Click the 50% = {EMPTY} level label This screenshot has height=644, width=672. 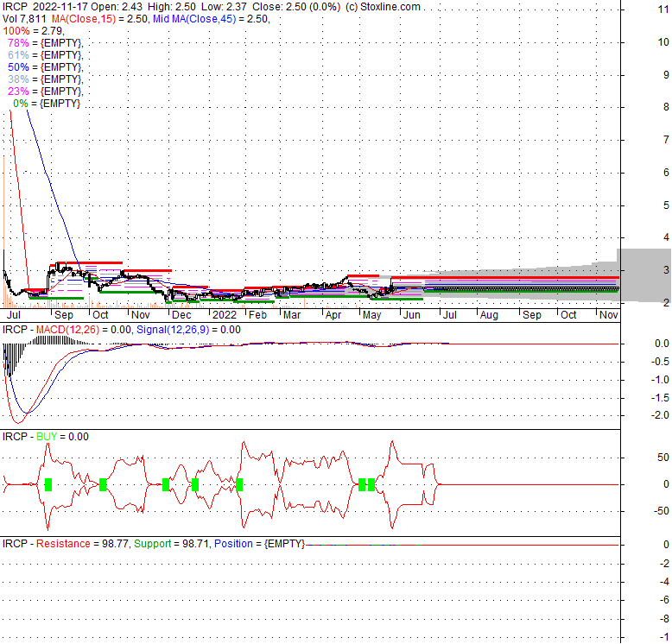[46, 67]
